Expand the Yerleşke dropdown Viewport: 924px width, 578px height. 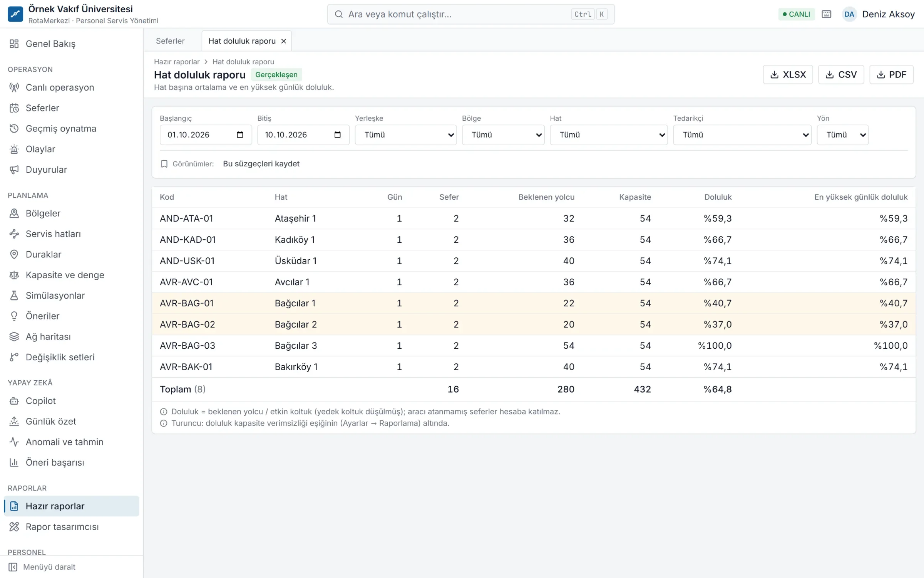click(x=405, y=134)
